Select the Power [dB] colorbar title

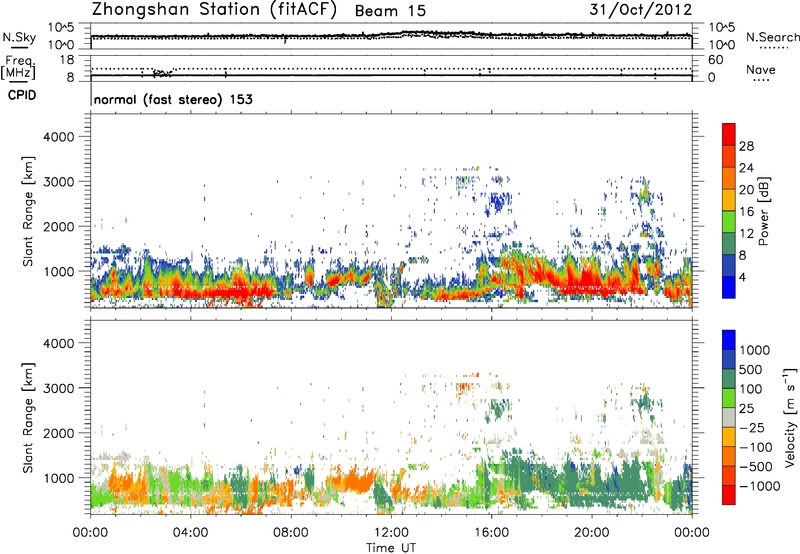764,211
